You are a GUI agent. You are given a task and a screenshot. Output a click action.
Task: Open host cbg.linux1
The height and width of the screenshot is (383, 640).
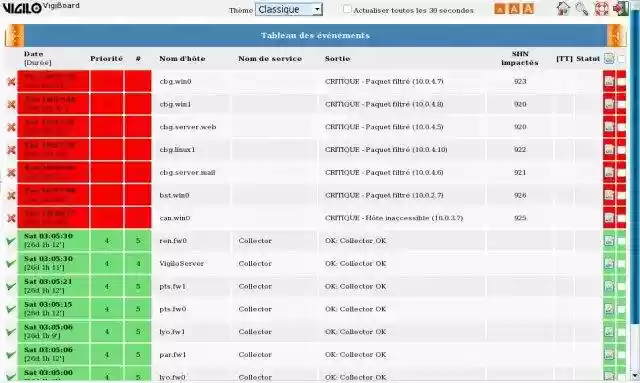click(x=178, y=149)
